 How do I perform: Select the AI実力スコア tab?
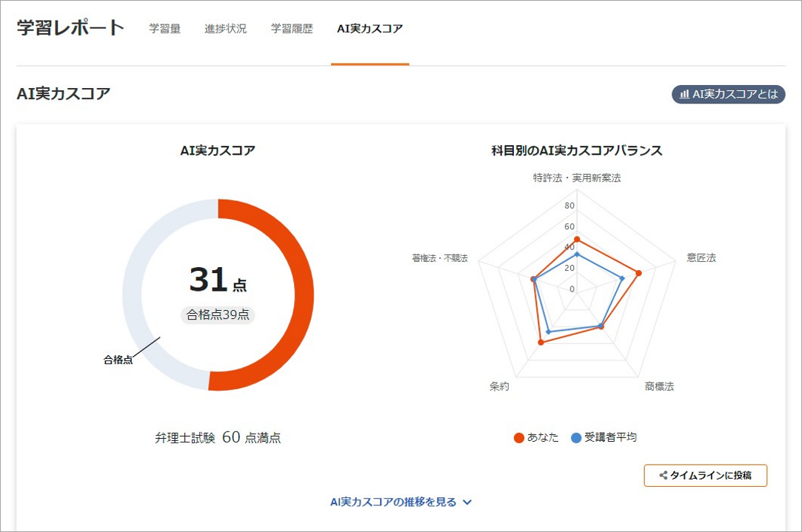370,29
